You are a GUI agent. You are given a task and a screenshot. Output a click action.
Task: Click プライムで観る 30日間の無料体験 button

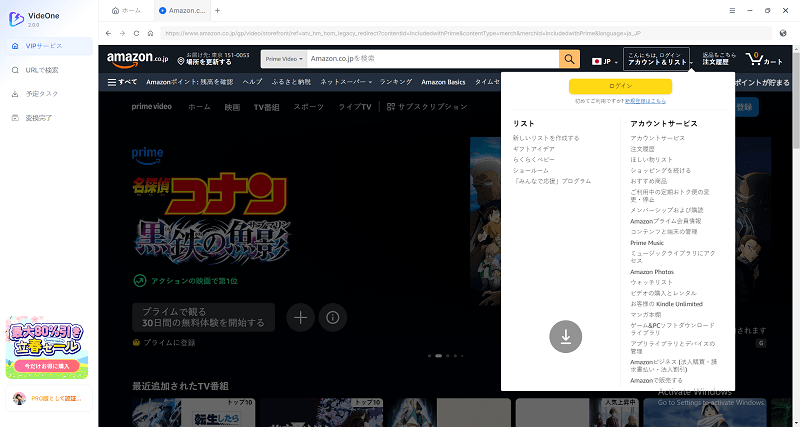click(204, 317)
